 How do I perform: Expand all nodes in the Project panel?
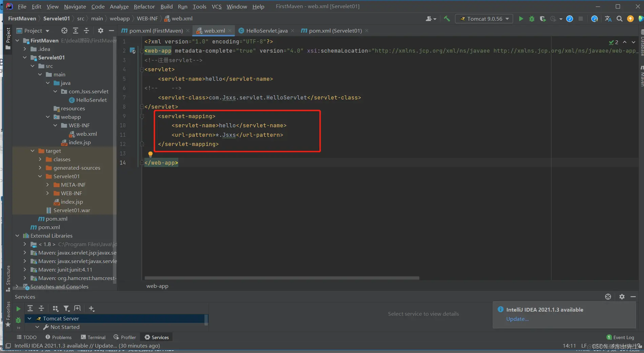coord(76,31)
